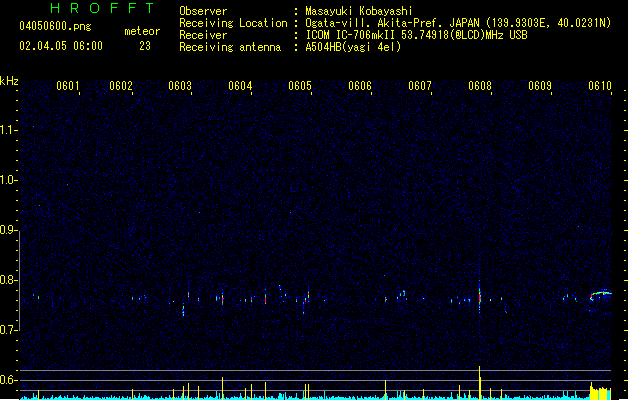The width and height of the screenshot is (629, 400).
Task: Click time marker 0604
Action: point(240,86)
